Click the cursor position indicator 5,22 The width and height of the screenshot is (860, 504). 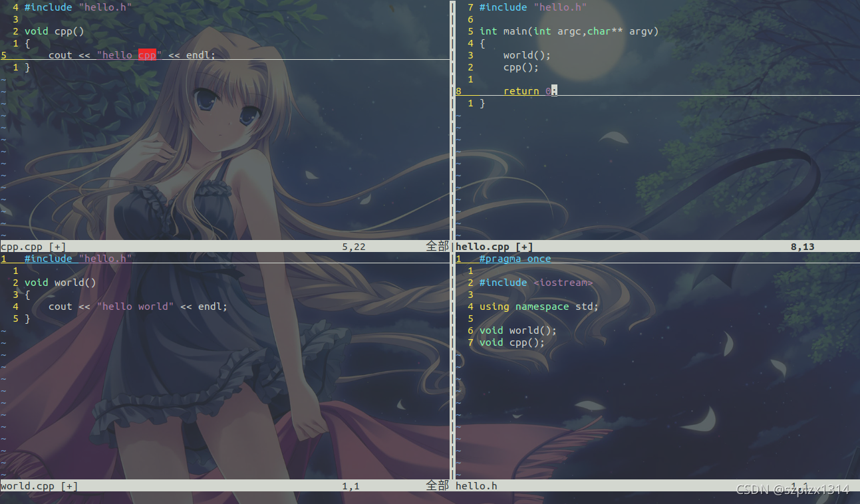click(x=353, y=246)
